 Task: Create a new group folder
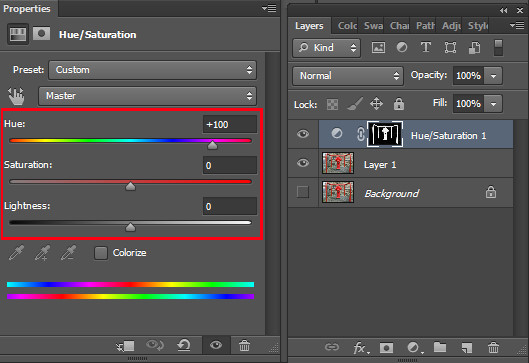(440, 347)
